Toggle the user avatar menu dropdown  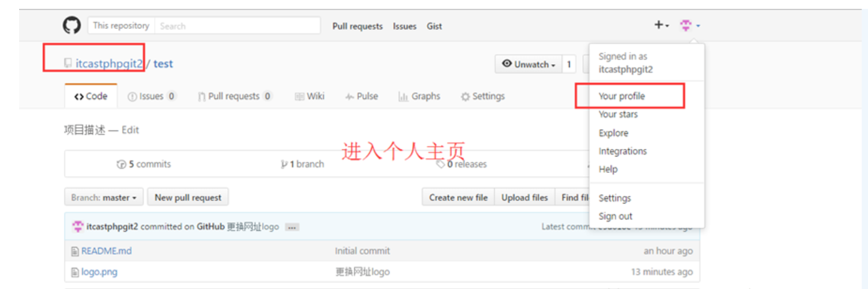(689, 25)
